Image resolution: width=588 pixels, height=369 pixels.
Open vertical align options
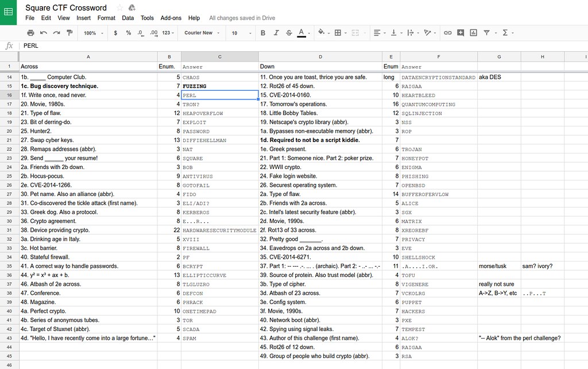coord(394,33)
